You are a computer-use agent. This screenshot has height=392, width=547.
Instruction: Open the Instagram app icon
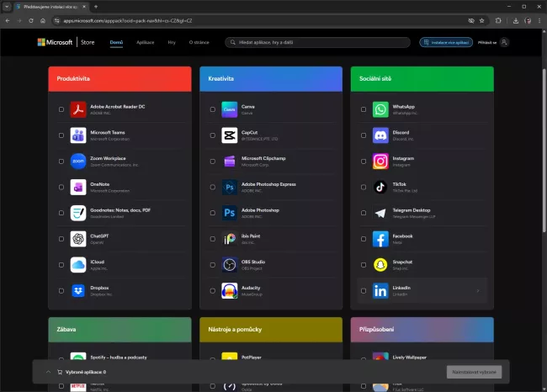pos(380,162)
